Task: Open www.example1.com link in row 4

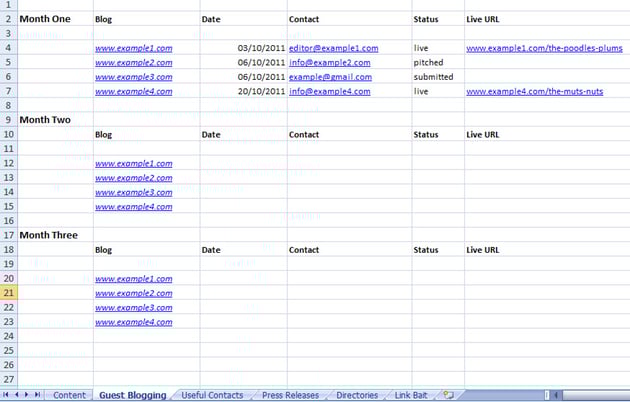Action: 134,48
